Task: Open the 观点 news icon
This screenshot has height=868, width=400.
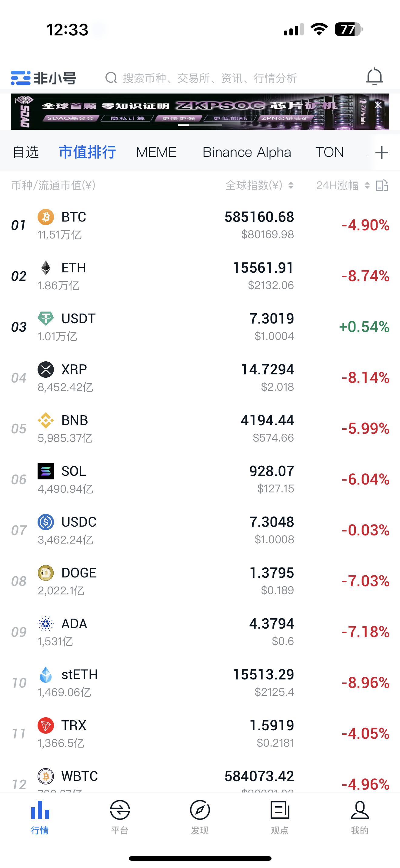Action: (280, 810)
